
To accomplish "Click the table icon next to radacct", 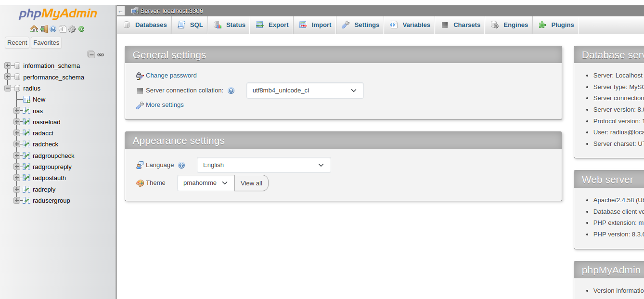I will point(27,133).
